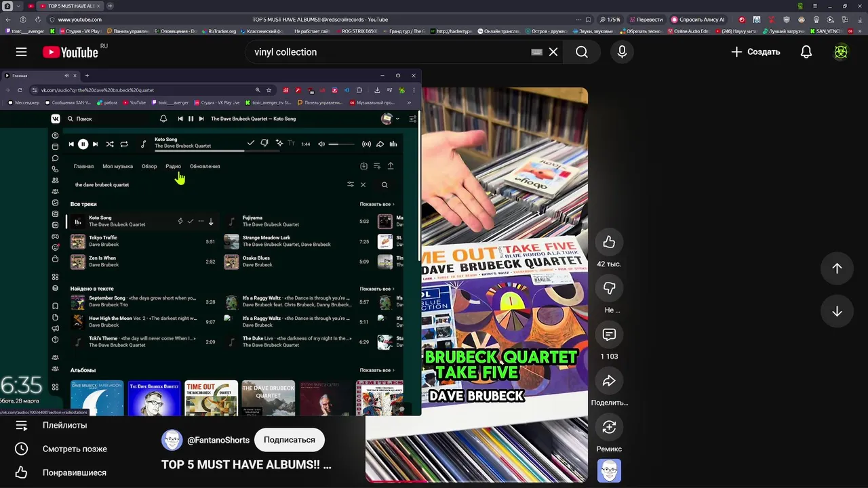Play Tokyo Traffic by Dave Brubeck
The image size is (868, 488).
pos(142,241)
